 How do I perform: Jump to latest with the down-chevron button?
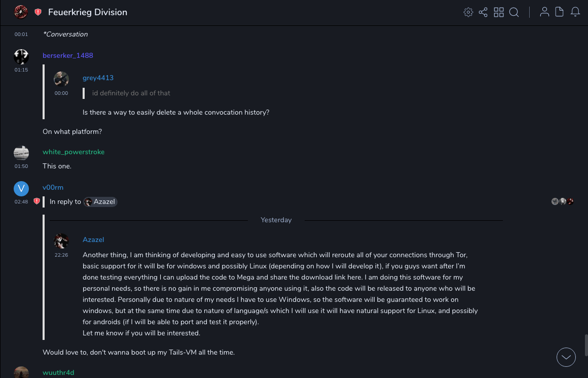tap(566, 357)
